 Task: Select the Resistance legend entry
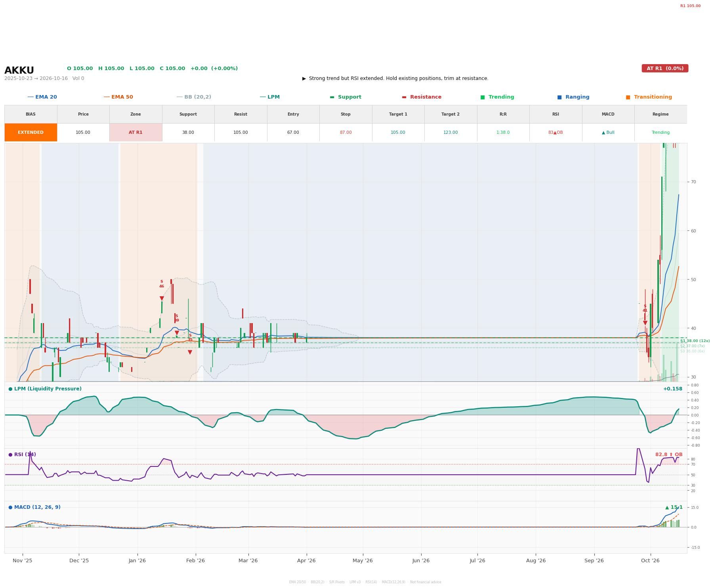pyautogui.click(x=422, y=97)
